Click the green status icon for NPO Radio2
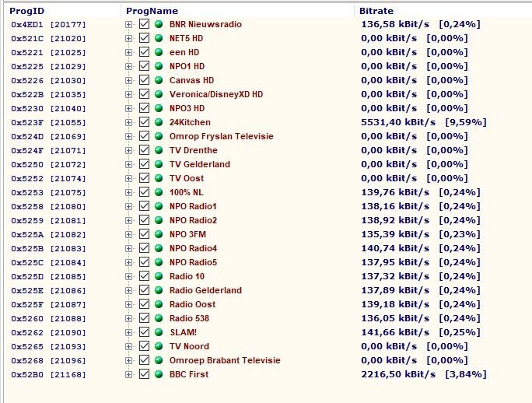 coord(159,220)
